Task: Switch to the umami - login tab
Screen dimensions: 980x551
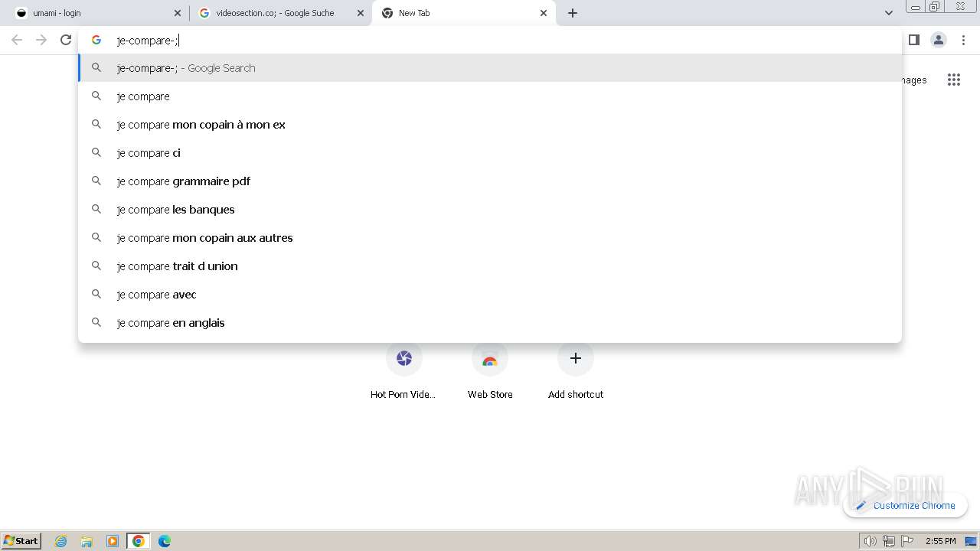Action: pyautogui.click(x=94, y=13)
